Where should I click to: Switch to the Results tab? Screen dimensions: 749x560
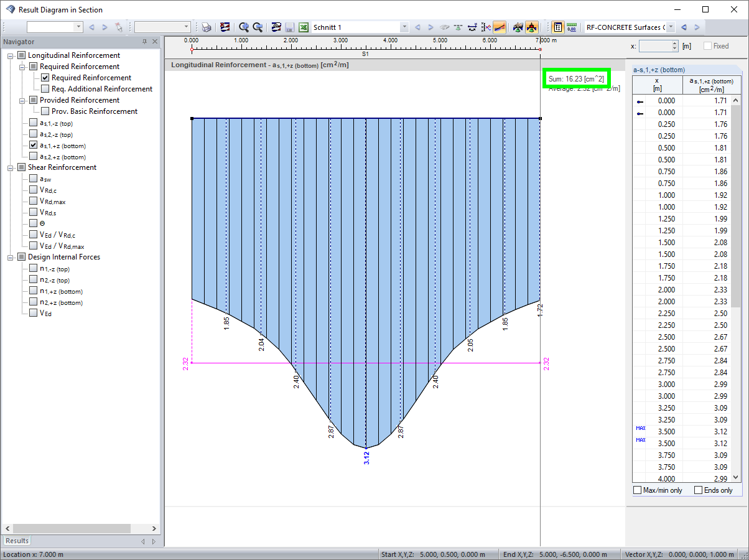(x=16, y=541)
